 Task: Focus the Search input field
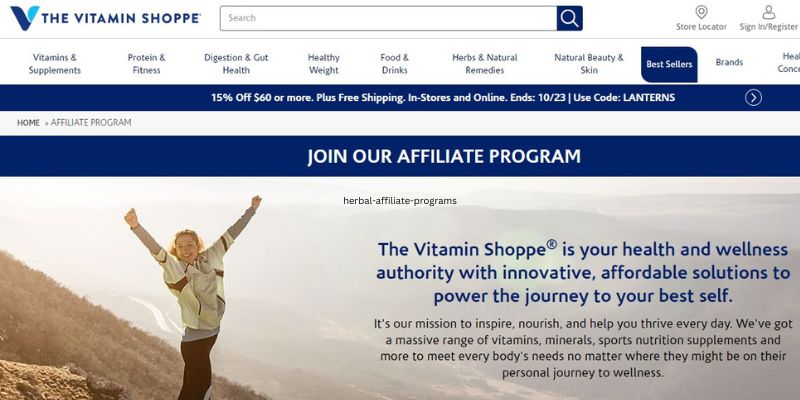(x=388, y=18)
